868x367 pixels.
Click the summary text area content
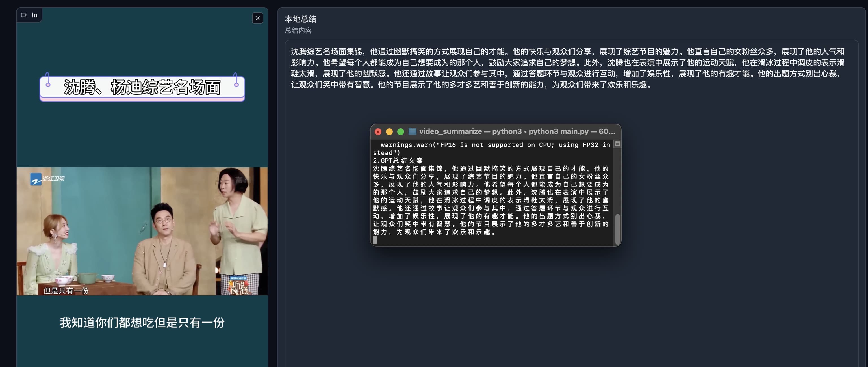pyautogui.click(x=567, y=68)
